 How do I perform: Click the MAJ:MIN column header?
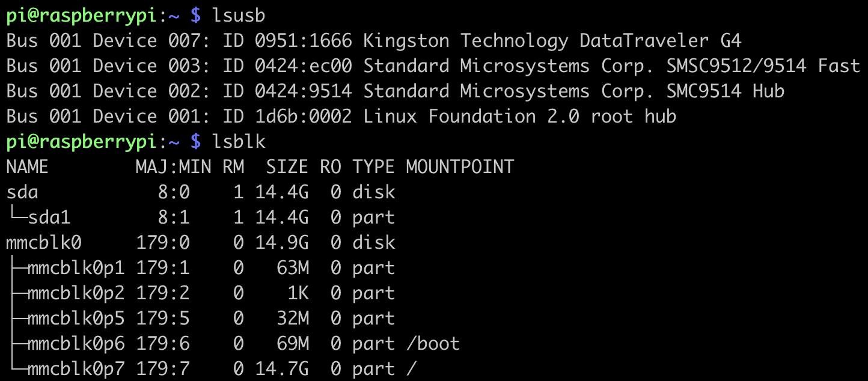pyautogui.click(x=173, y=166)
